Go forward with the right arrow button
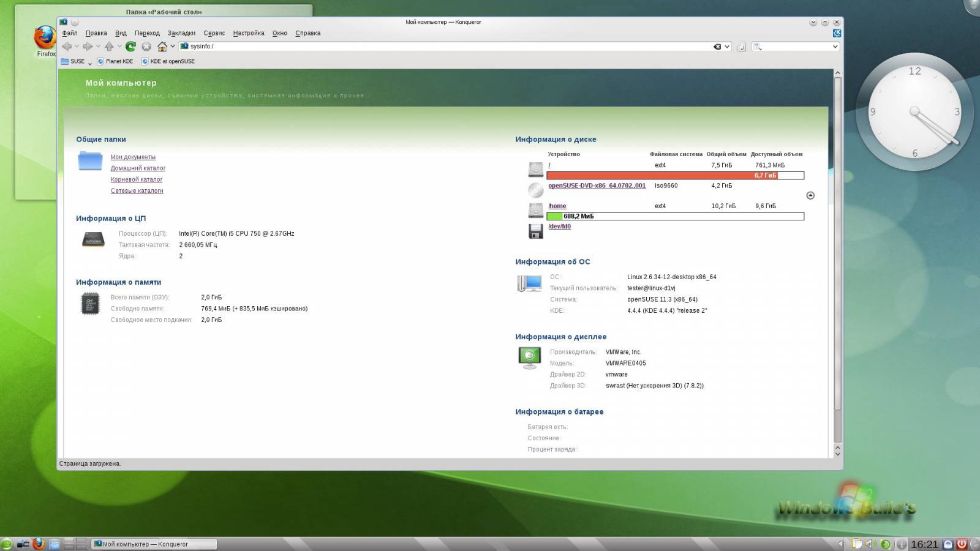The image size is (980, 551). coord(88,47)
